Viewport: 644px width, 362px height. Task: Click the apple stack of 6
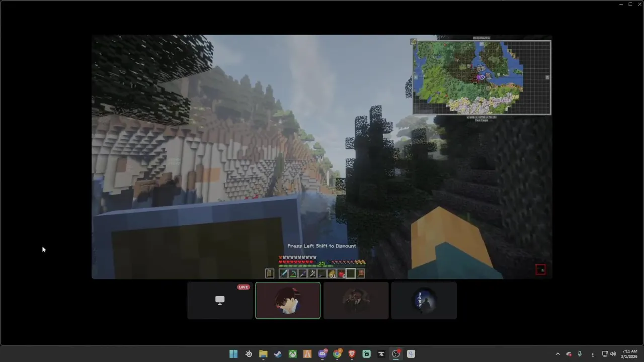point(341,274)
